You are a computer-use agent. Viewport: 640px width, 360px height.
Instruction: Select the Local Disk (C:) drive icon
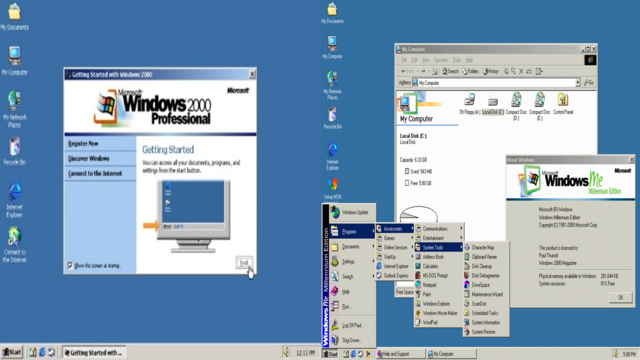click(493, 105)
